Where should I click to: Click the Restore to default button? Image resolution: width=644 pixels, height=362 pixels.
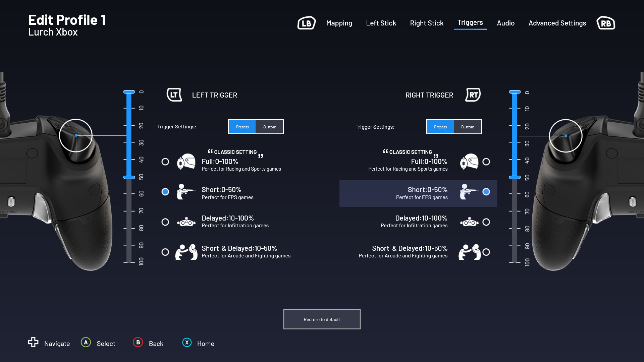point(322,319)
